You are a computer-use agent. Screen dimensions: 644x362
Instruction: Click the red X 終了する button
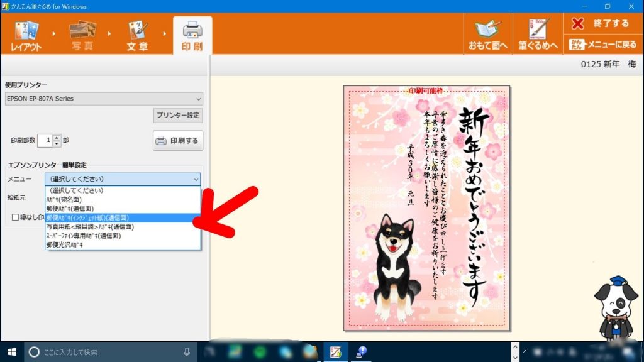pos(602,23)
